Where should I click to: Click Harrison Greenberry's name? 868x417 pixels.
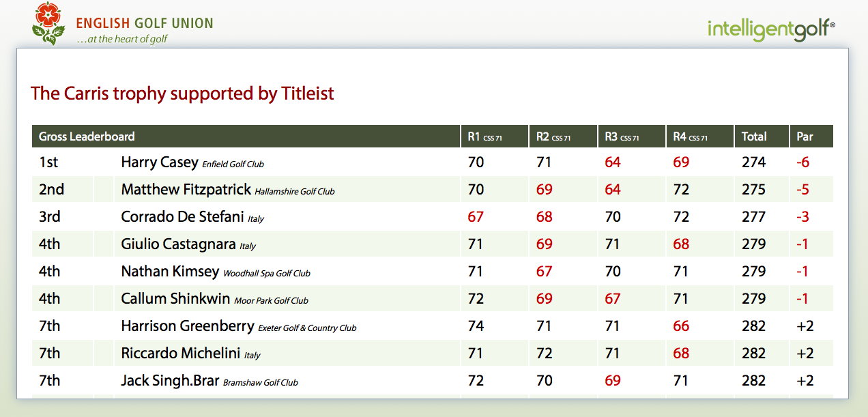coord(187,326)
